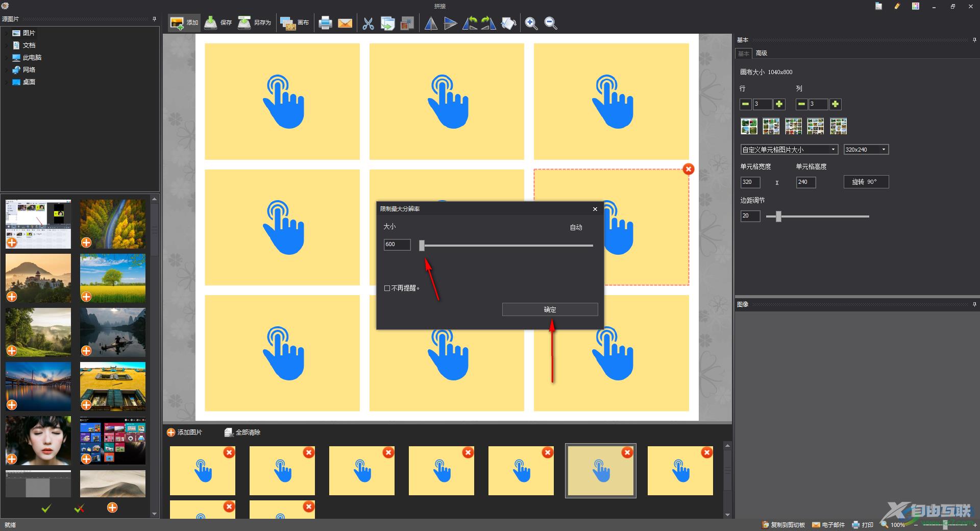980x531 pixels.
Task: Click the rotate left icon
Action: point(470,23)
